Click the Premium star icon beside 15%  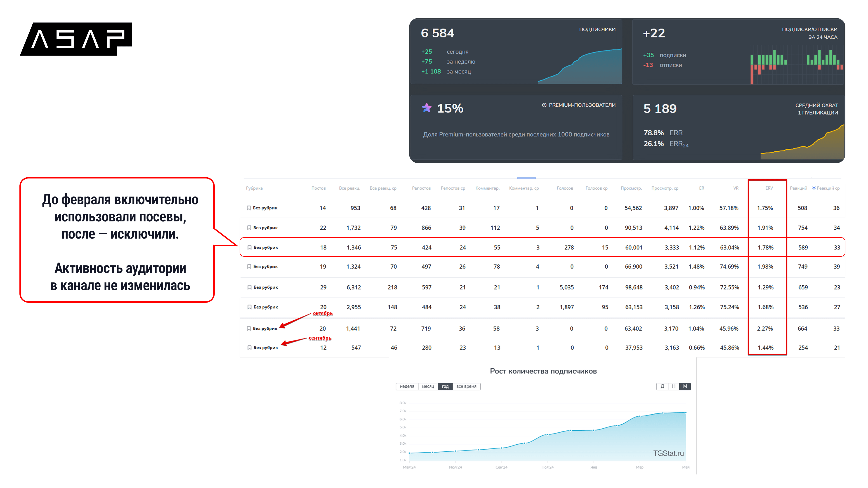[x=427, y=108]
